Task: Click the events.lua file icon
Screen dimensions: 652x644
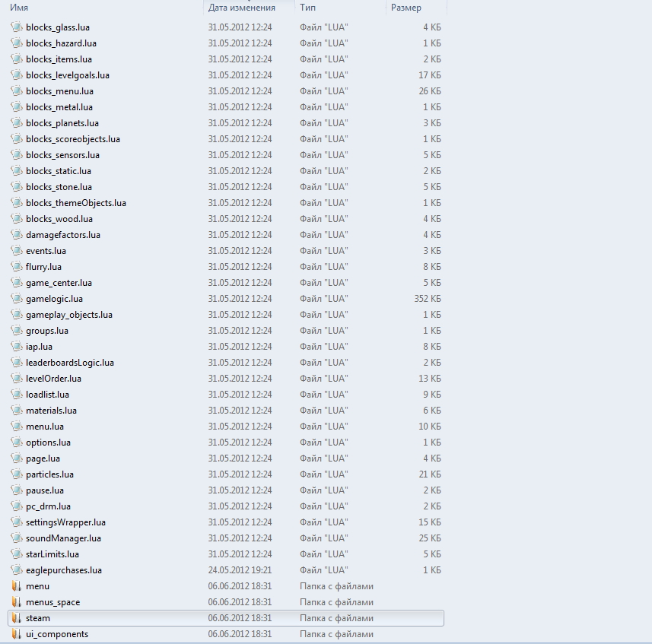Action: 16,251
